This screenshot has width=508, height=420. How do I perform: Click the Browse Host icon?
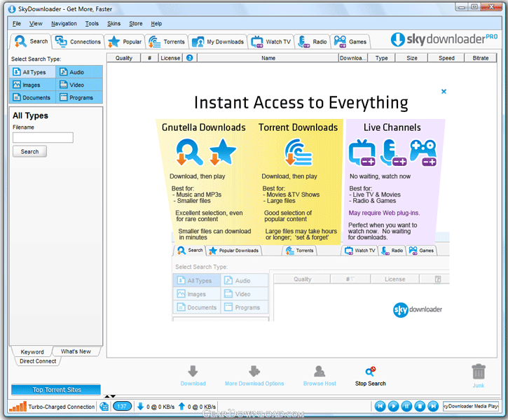click(x=320, y=372)
